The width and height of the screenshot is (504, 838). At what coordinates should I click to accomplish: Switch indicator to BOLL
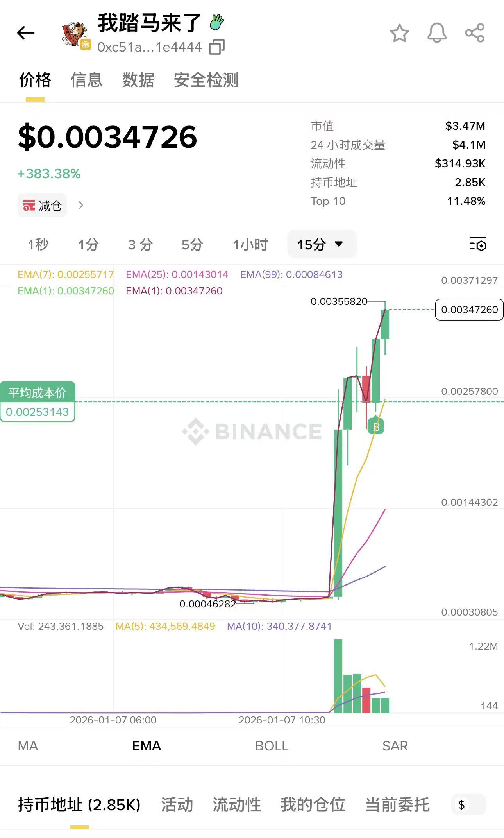[272, 746]
